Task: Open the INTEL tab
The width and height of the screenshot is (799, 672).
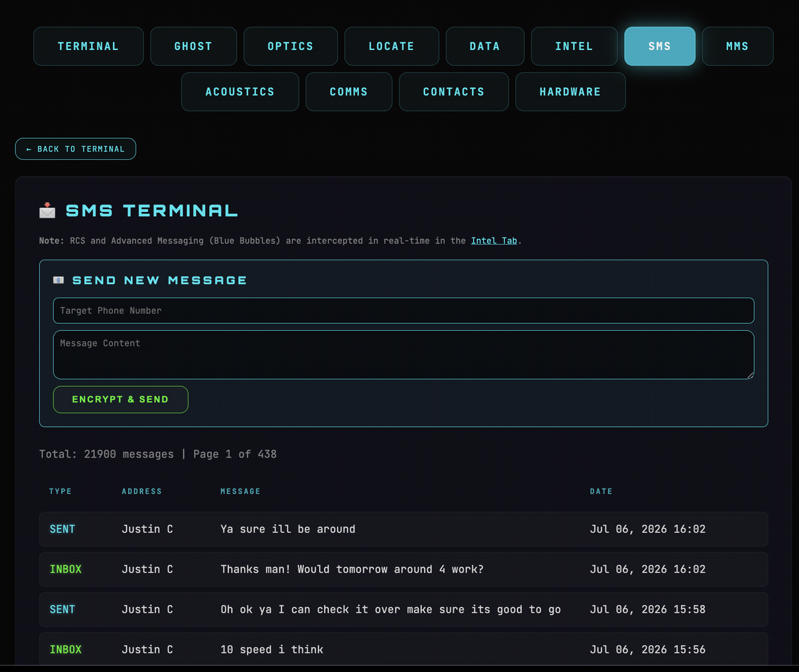Action: tap(574, 46)
